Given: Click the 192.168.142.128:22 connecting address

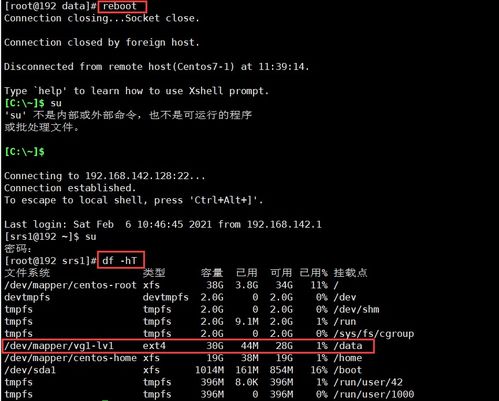Looking at the screenshot, I should (x=137, y=176).
